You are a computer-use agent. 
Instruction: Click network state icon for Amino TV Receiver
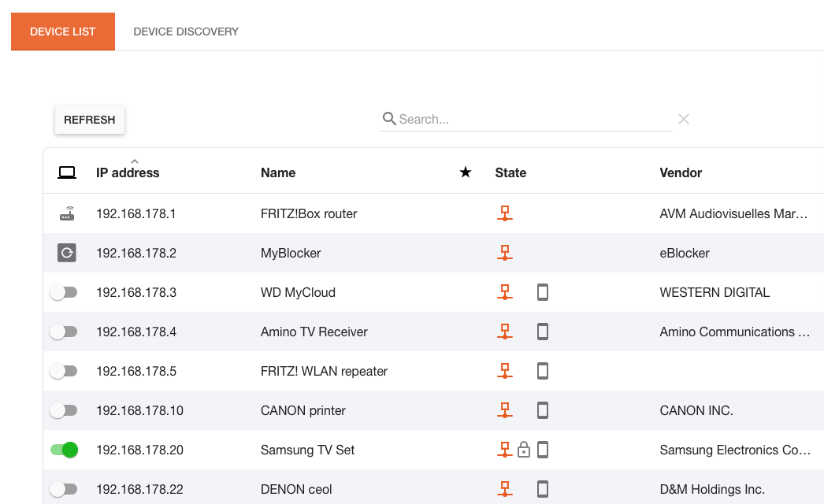[504, 332]
